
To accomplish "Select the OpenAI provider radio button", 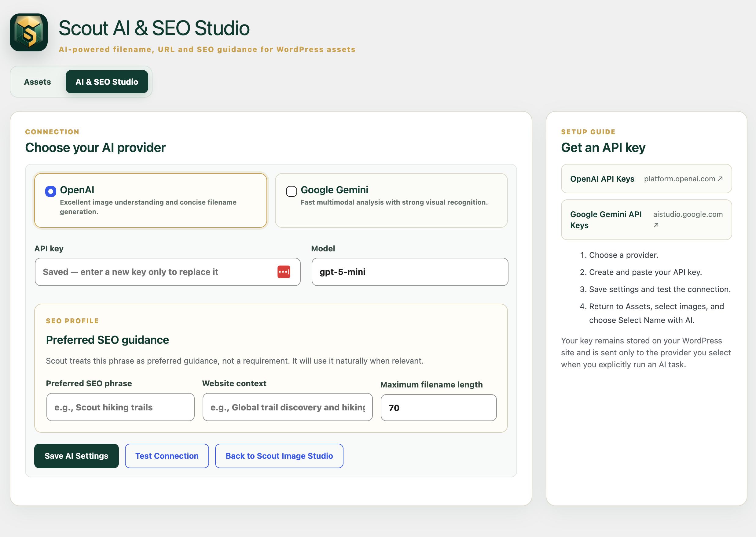I will (x=50, y=191).
